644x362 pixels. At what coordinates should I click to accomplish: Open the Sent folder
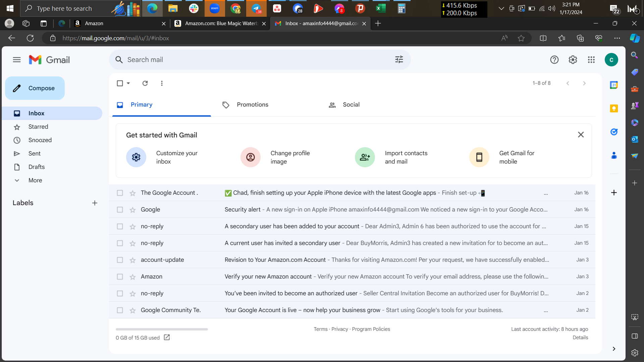tap(35, 154)
